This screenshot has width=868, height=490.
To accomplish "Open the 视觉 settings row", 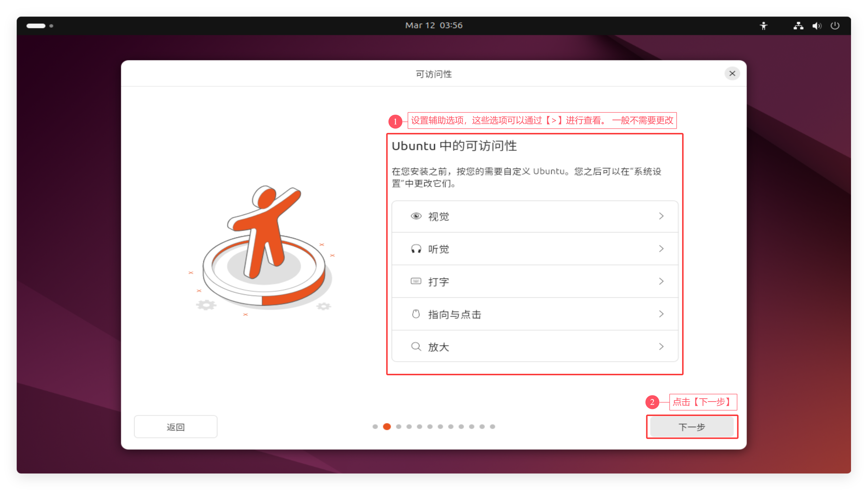I will (535, 216).
